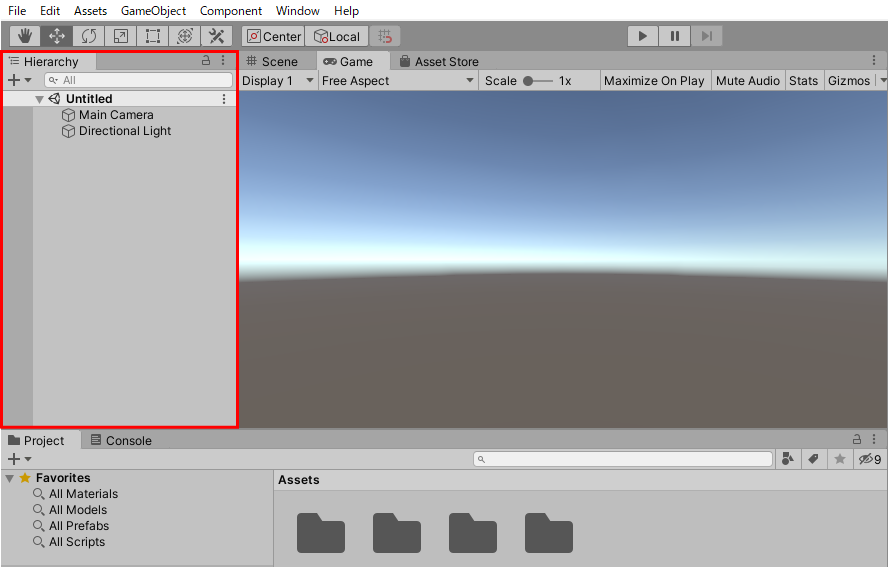Lock the Project panel

(x=857, y=439)
